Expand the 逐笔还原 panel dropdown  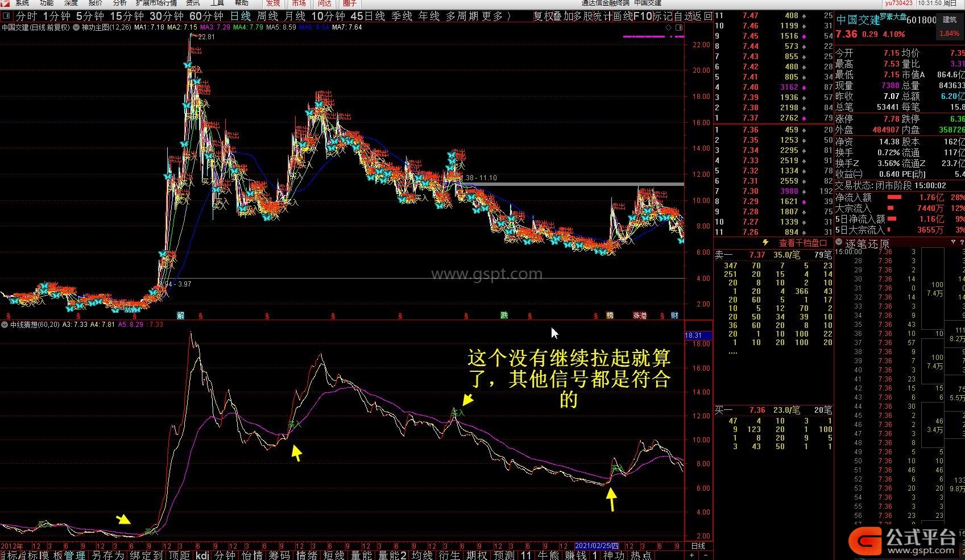click(x=839, y=243)
